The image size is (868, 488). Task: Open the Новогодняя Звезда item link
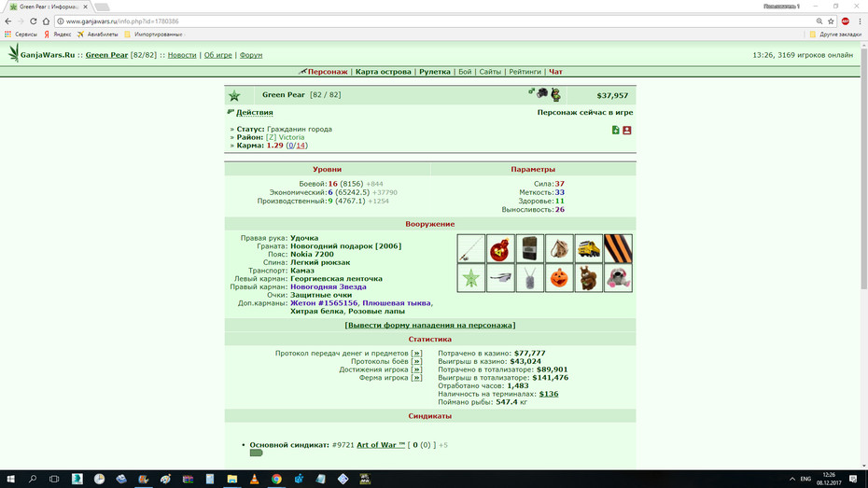[329, 286]
